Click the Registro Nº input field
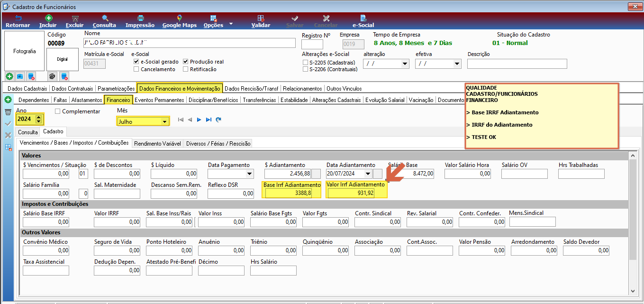 pyautogui.click(x=312, y=44)
